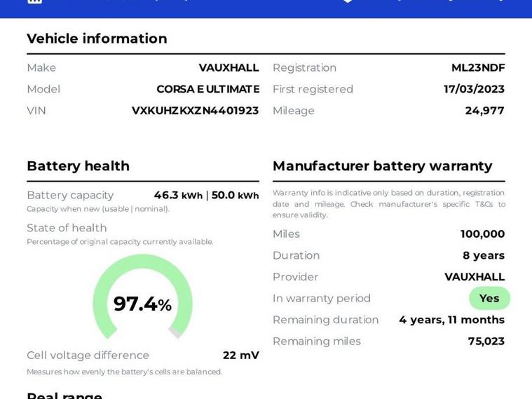This screenshot has width=532, height=399.
Task: Click the calendar icon in blue header
Action: click(x=34, y=1)
